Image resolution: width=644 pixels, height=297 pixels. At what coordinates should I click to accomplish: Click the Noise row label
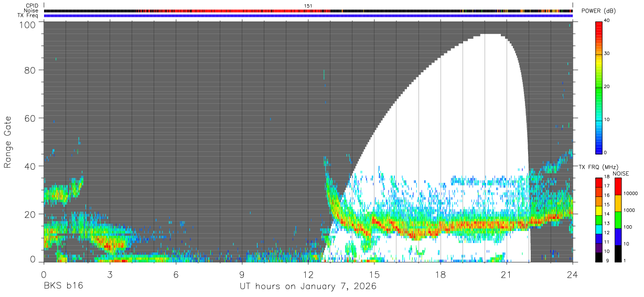(x=31, y=10)
